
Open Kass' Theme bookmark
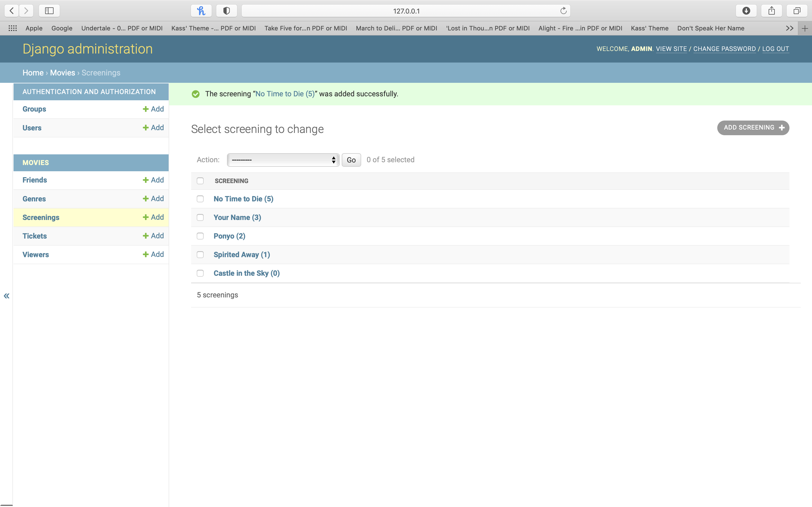click(649, 28)
